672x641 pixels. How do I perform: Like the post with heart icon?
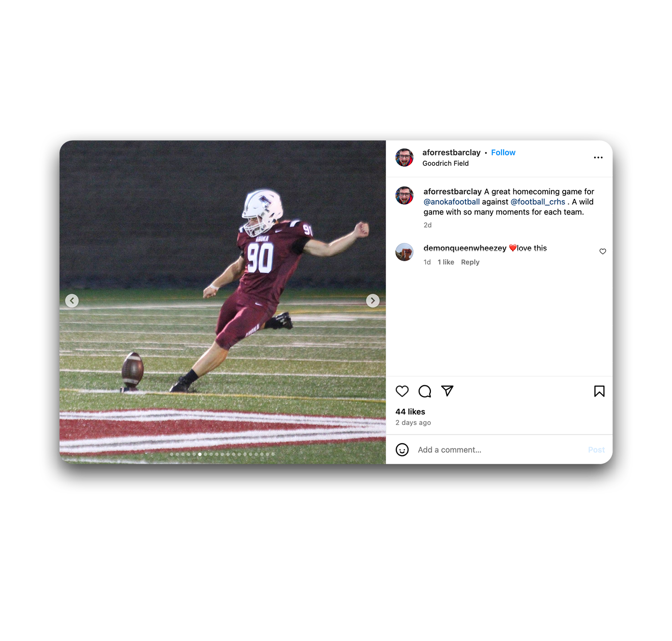[402, 391]
